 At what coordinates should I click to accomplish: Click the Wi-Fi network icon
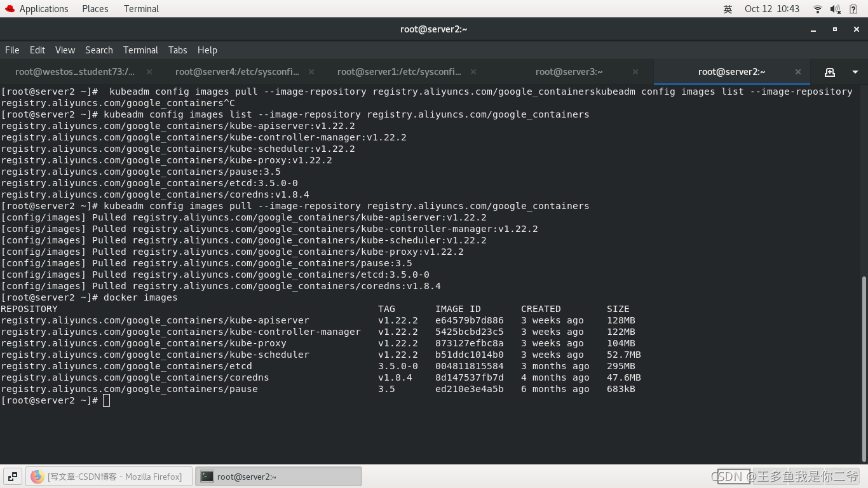[818, 9]
